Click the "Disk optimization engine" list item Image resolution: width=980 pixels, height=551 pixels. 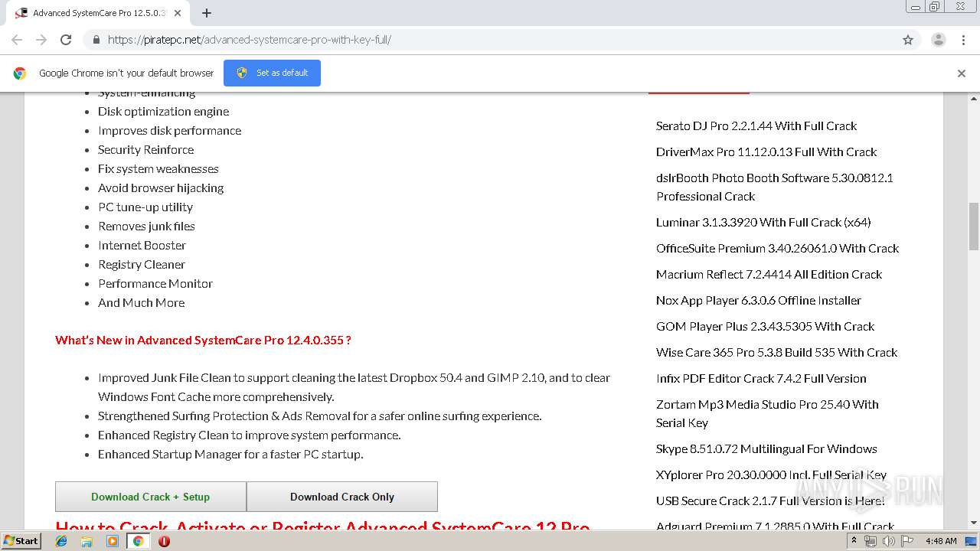tap(164, 112)
